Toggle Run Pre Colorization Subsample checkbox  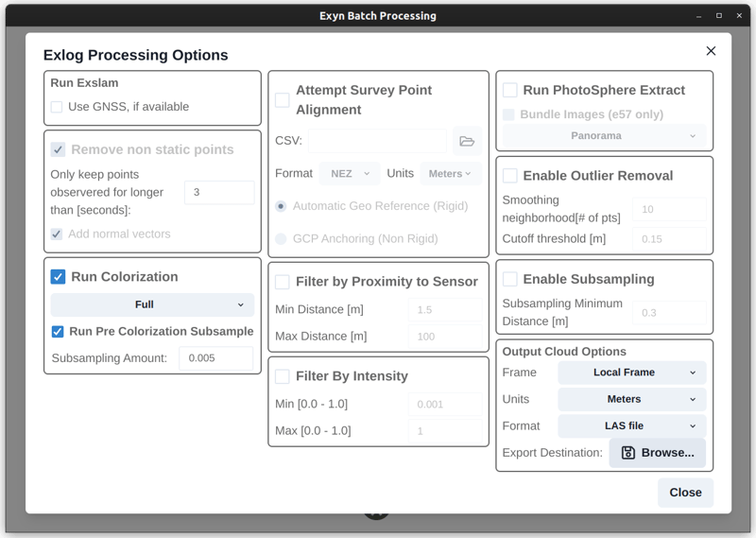(x=58, y=332)
